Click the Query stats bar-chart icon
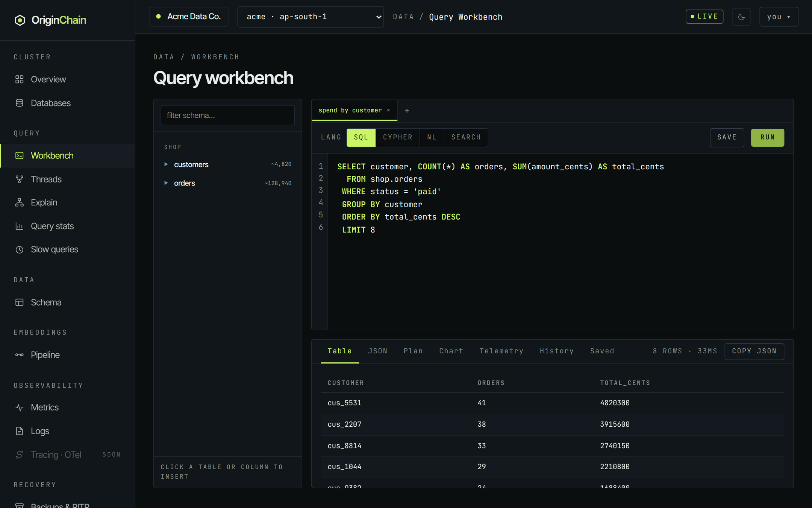812x508 pixels. tap(20, 226)
